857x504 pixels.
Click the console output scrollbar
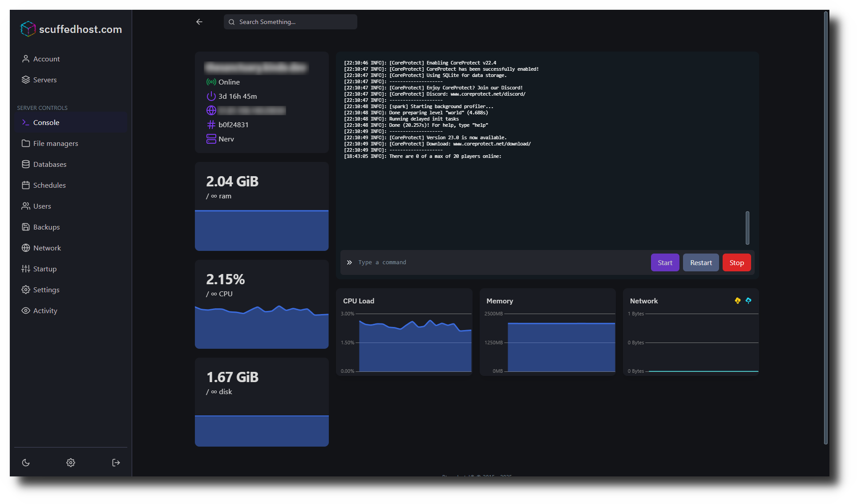[748, 228]
